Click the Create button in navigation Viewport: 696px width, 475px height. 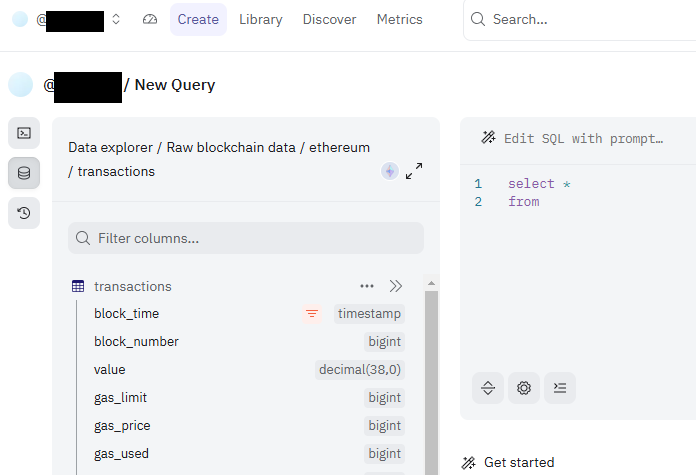point(198,19)
